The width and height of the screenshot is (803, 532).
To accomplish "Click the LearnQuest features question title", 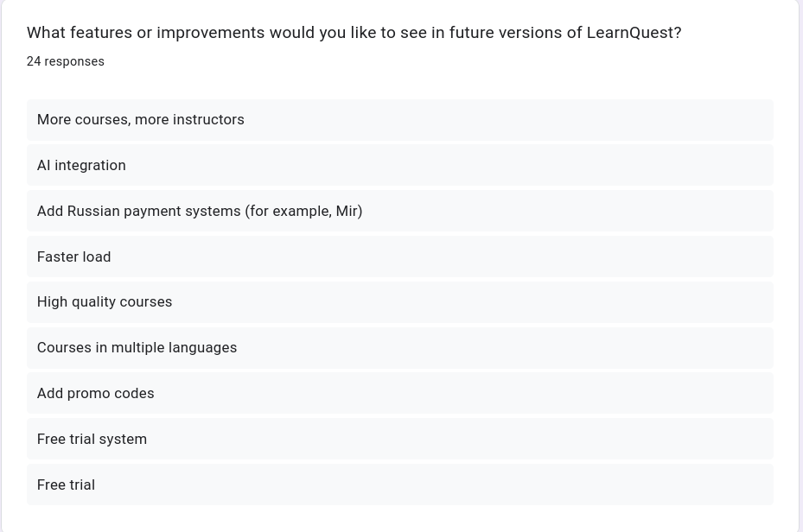I will point(354,33).
